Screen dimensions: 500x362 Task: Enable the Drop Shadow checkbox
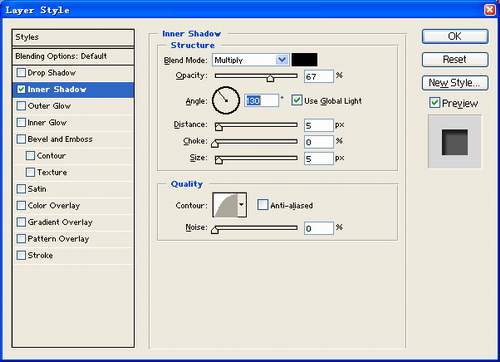click(x=21, y=72)
